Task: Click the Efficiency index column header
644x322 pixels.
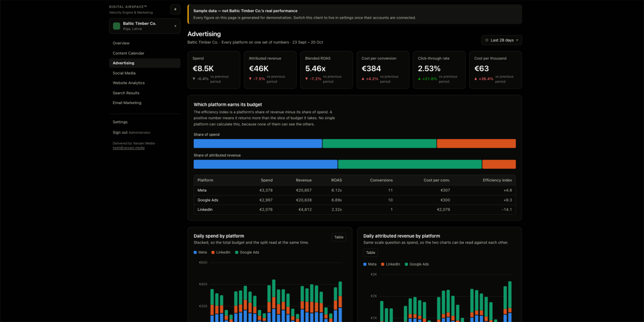Action: coord(497,180)
